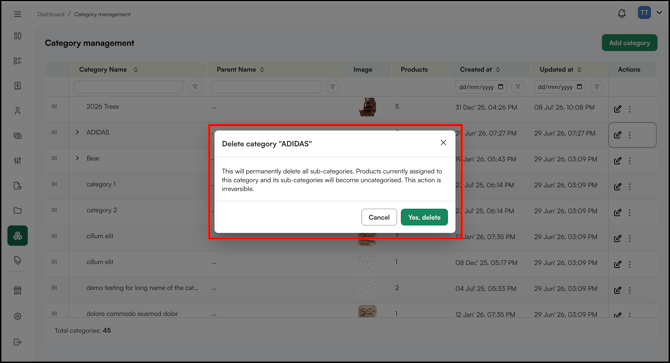Open the list view sidebar icon
The width and height of the screenshot is (670, 363).
tap(18, 61)
